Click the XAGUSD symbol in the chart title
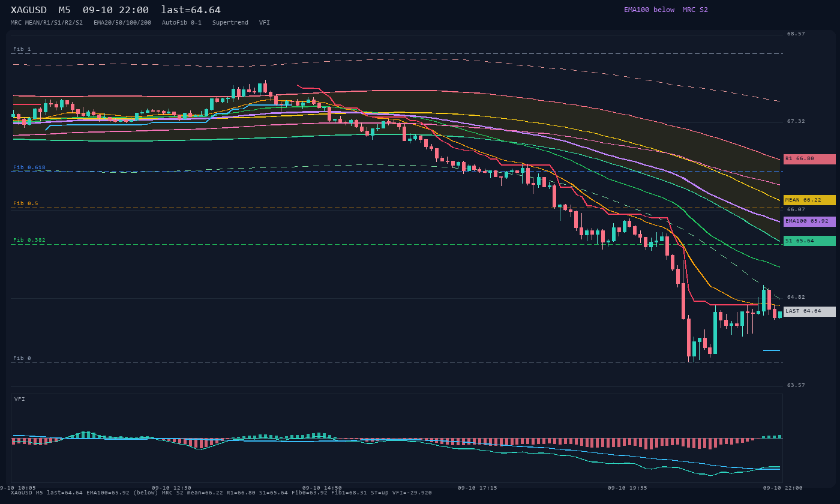This screenshot has height=504, width=840. click(29, 10)
